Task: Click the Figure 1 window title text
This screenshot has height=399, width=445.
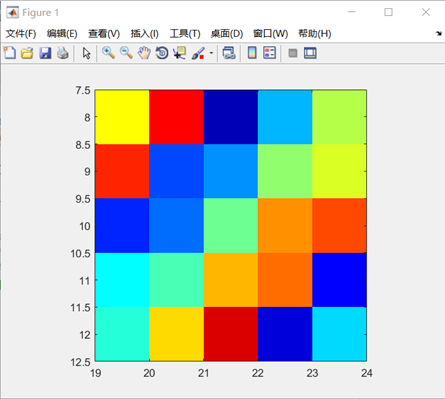Action: pos(41,13)
